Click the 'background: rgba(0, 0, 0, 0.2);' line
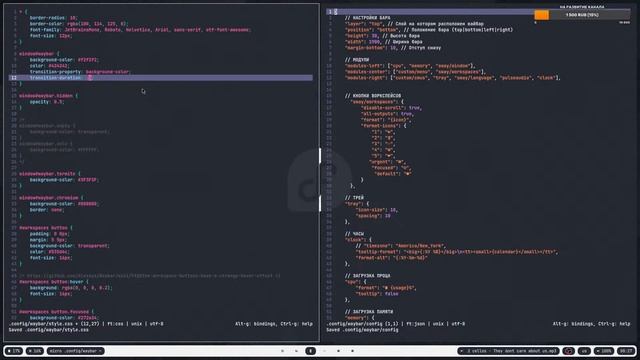Viewport: 640px width, 360px height. coord(71,288)
